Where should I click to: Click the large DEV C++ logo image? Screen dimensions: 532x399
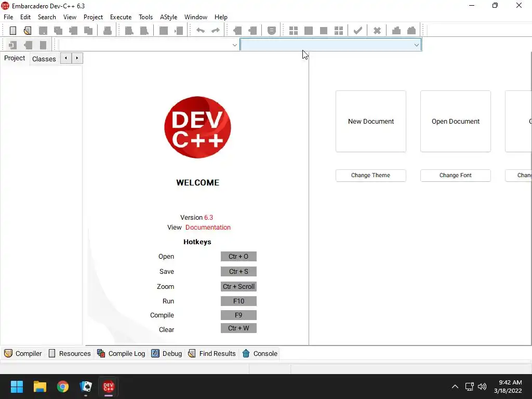point(198,127)
